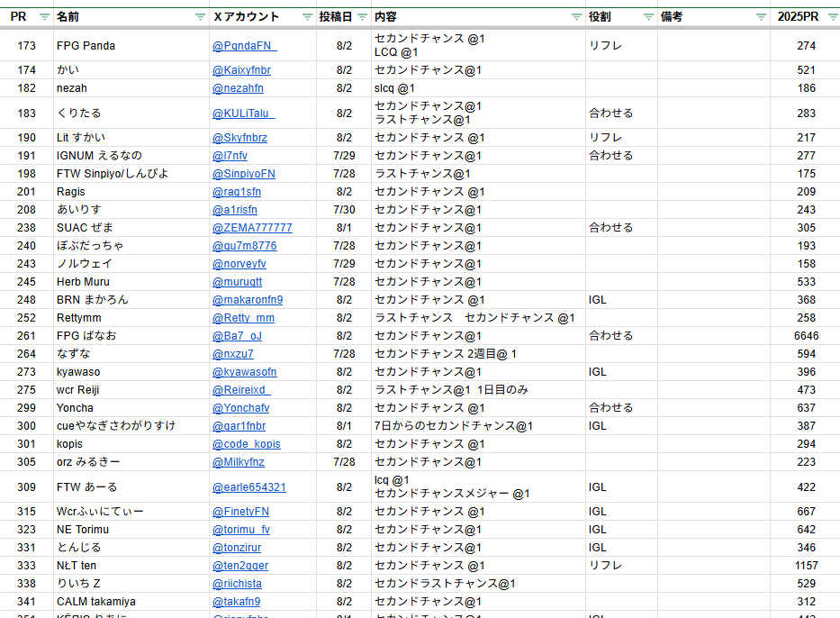Open the @earle654321 link
The width and height of the screenshot is (840, 618).
click(x=249, y=487)
